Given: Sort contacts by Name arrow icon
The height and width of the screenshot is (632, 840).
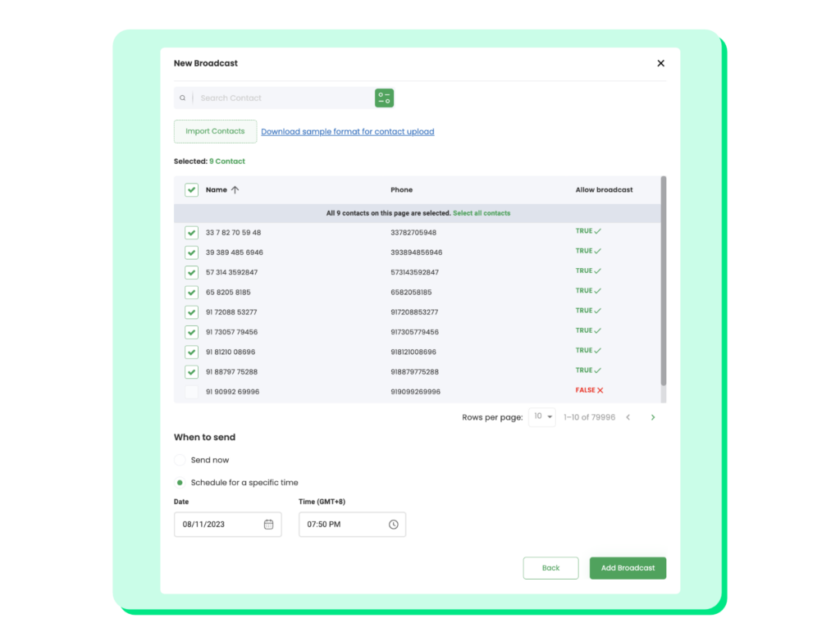Looking at the screenshot, I should [x=235, y=190].
